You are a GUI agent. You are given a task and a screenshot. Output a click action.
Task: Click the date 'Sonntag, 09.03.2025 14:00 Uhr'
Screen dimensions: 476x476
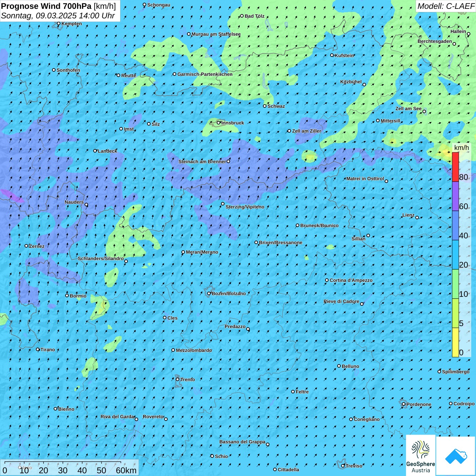(58, 16)
